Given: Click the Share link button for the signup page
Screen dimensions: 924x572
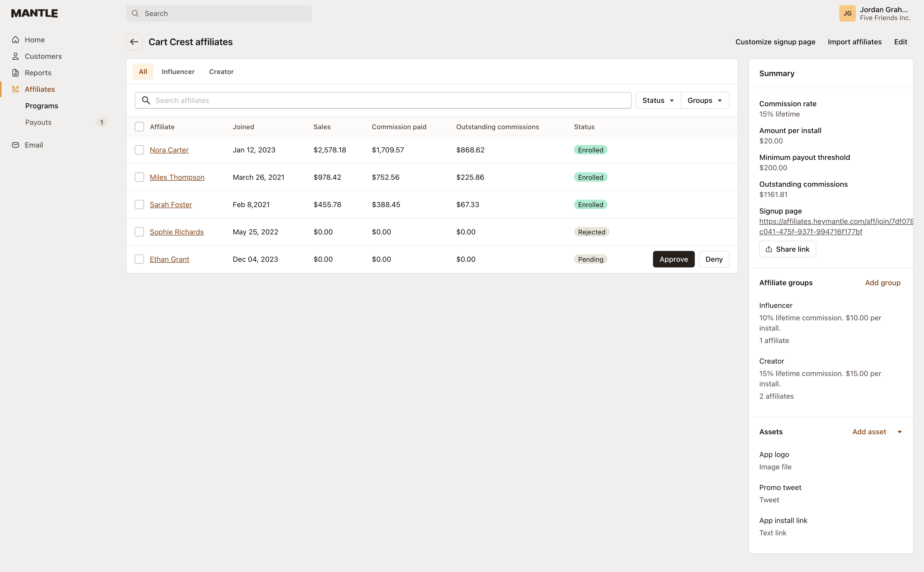Looking at the screenshot, I should (788, 249).
